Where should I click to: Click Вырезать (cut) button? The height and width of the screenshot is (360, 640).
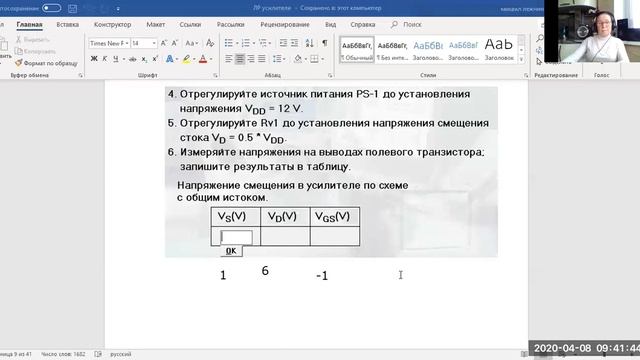pyautogui.click(x=33, y=39)
